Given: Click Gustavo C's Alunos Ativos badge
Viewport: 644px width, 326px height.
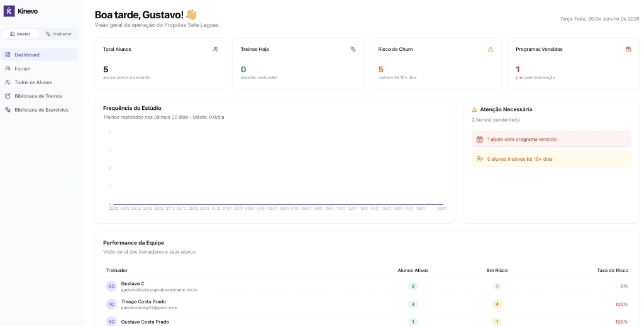Looking at the screenshot, I should click(x=413, y=286).
